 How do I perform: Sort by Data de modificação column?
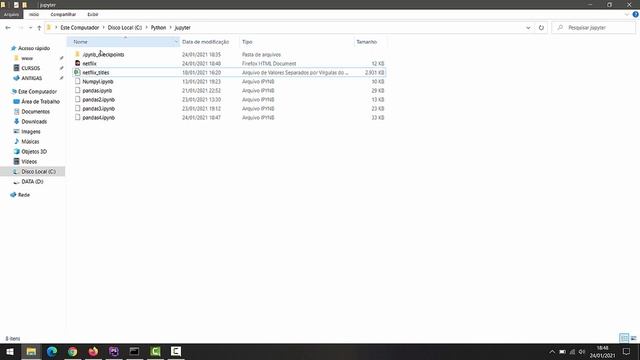[205, 42]
